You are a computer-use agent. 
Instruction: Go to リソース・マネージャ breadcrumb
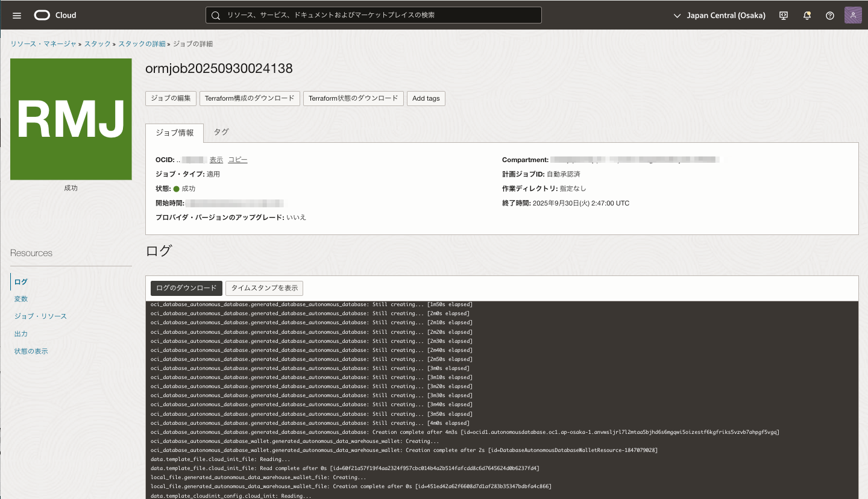(x=43, y=44)
